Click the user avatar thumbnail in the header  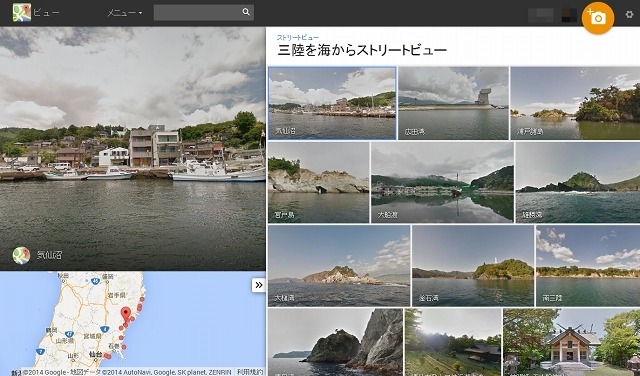pyautogui.click(x=569, y=15)
